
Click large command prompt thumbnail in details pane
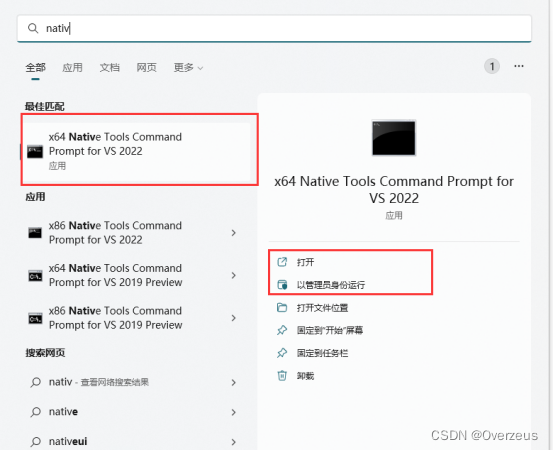click(394, 138)
